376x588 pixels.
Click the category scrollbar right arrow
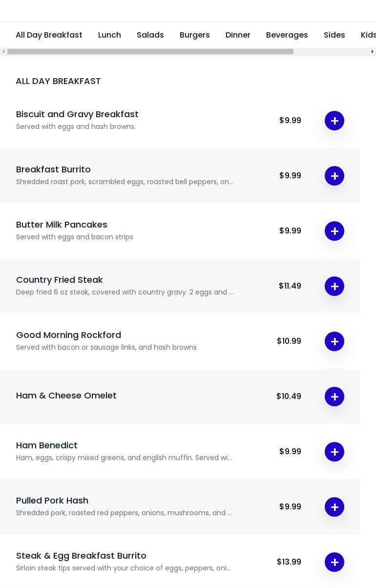tap(372, 52)
